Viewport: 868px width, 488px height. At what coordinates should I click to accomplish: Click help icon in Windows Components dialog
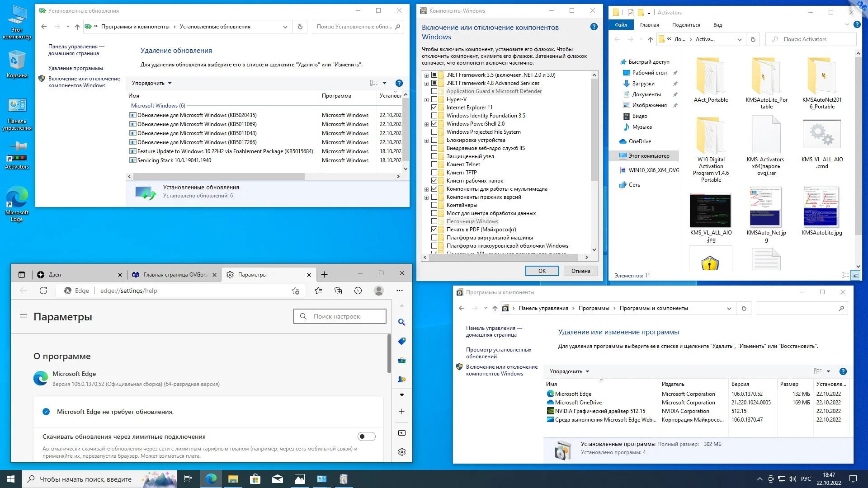(x=594, y=27)
